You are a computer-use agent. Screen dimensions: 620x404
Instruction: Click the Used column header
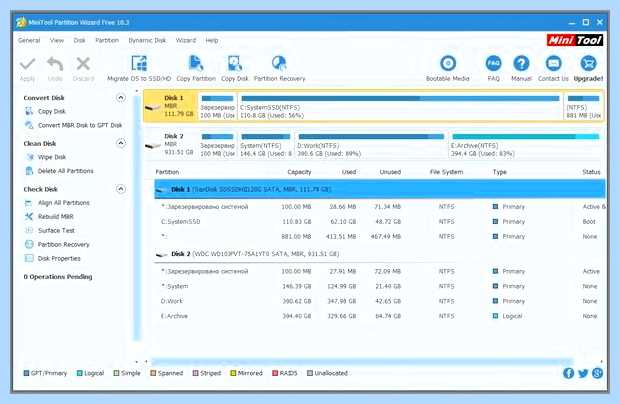click(x=349, y=172)
